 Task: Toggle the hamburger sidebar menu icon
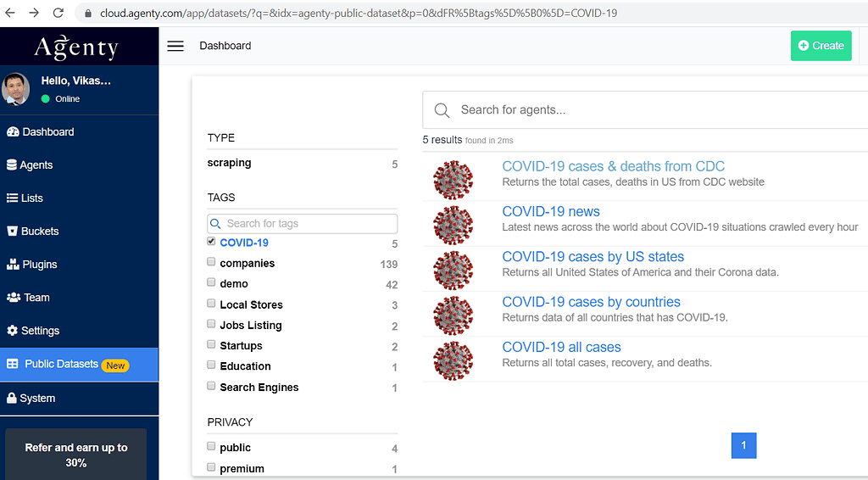point(175,46)
